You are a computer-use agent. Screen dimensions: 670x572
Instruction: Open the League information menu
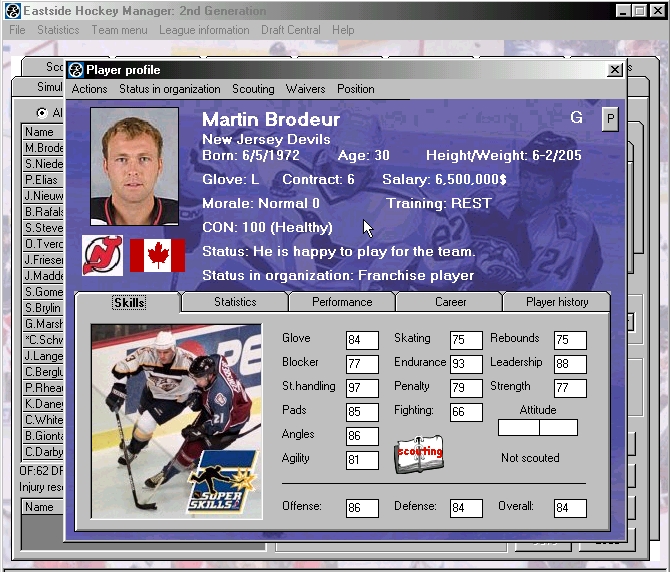[204, 30]
